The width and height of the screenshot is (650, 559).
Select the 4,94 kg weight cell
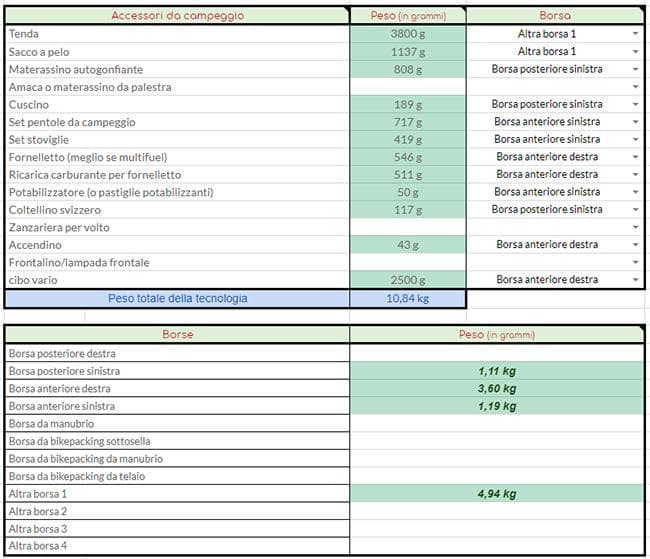[x=497, y=493]
